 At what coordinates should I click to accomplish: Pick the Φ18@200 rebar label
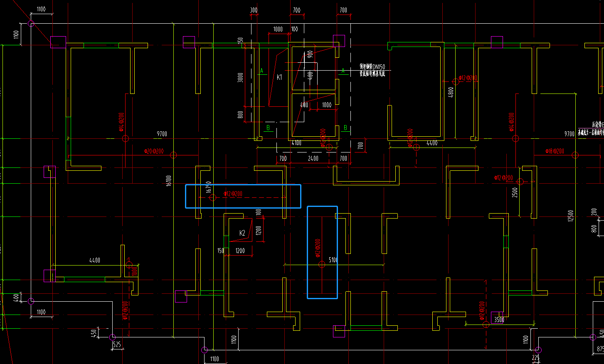pos(555,151)
